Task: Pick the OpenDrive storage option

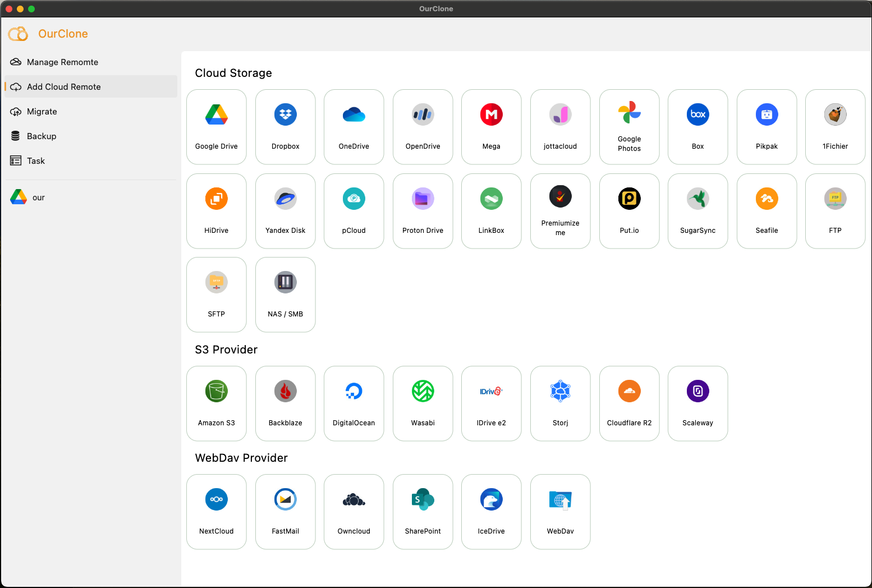Action: (423, 127)
